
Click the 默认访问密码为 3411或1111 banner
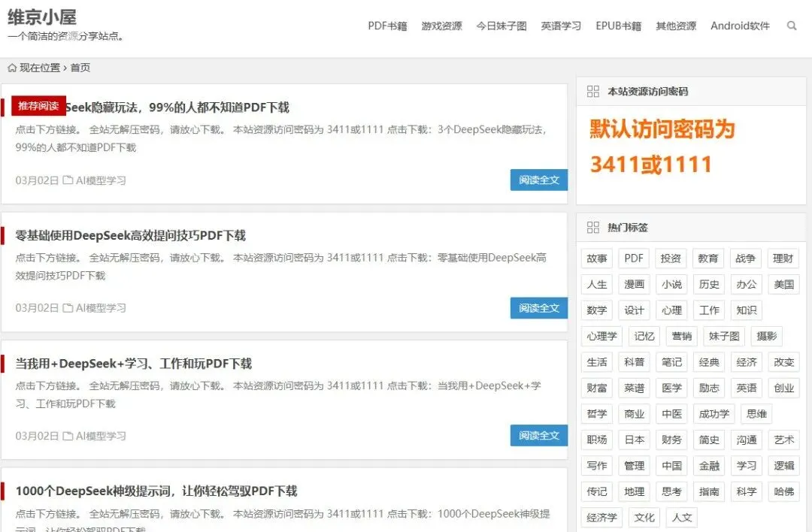point(662,147)
